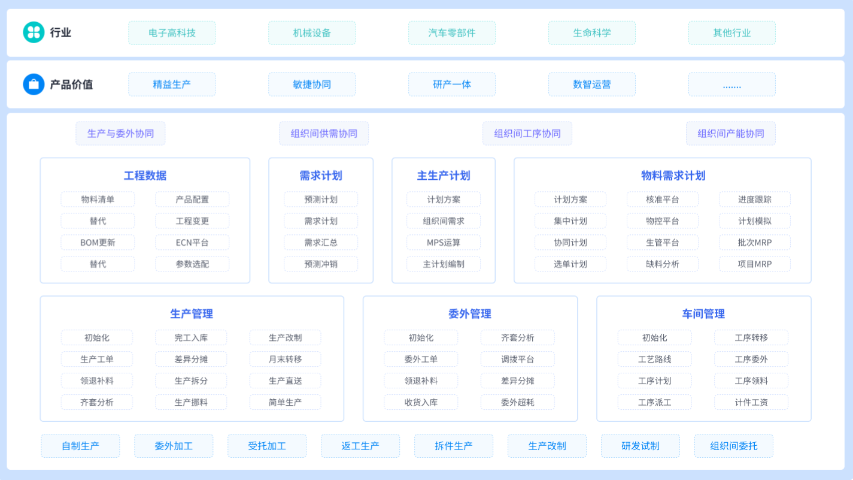
Task: Select the 返工生产 scenario tag
Action: click(x=360, y=446)
